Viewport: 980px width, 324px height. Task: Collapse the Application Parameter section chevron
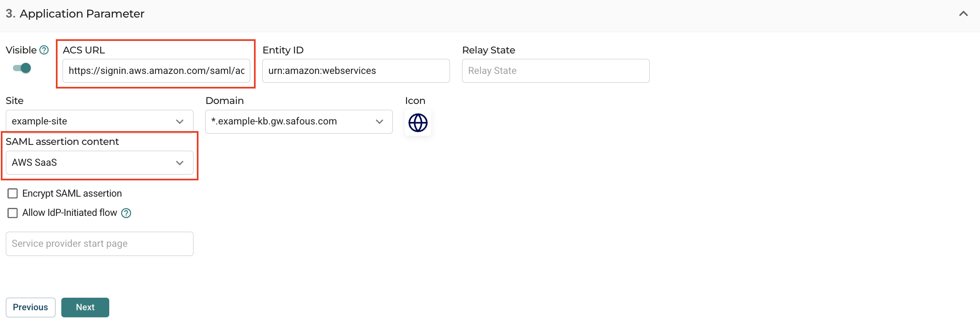pos(963,14)
